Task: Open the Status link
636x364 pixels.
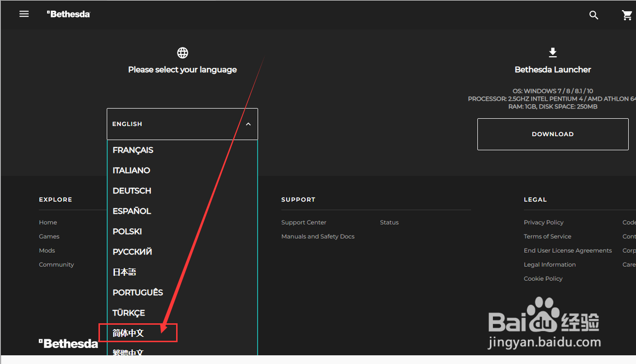Action: click(389, 222)
